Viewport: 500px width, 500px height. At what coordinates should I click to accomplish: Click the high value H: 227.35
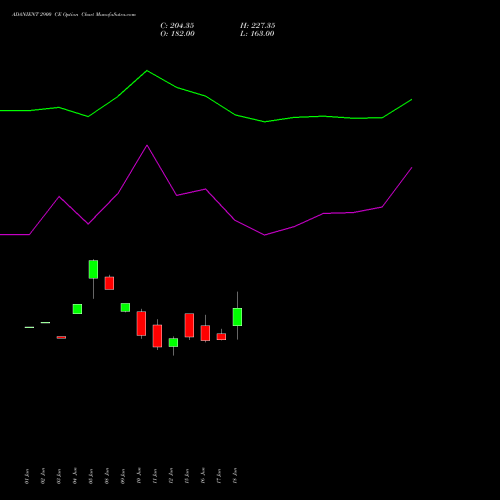[x=258, y=26]
